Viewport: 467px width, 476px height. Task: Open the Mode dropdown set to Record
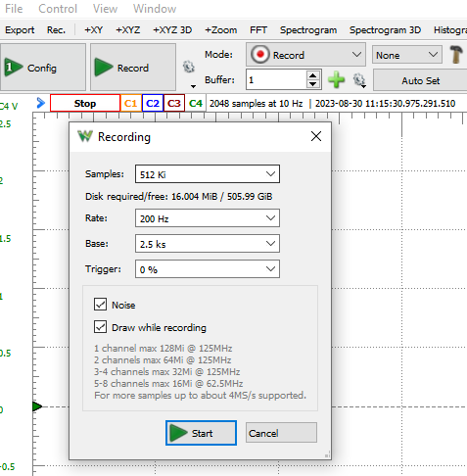305,55
